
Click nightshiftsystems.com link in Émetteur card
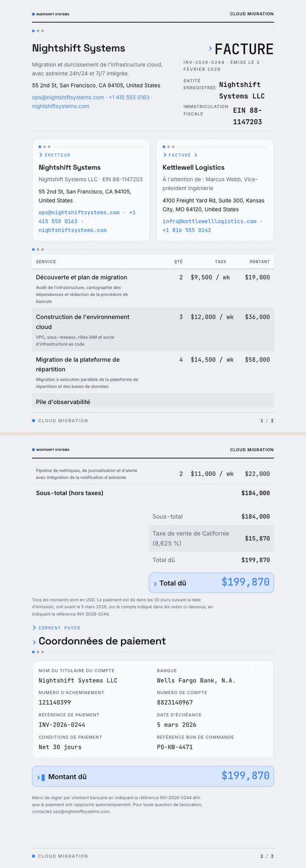pos(73,230)
